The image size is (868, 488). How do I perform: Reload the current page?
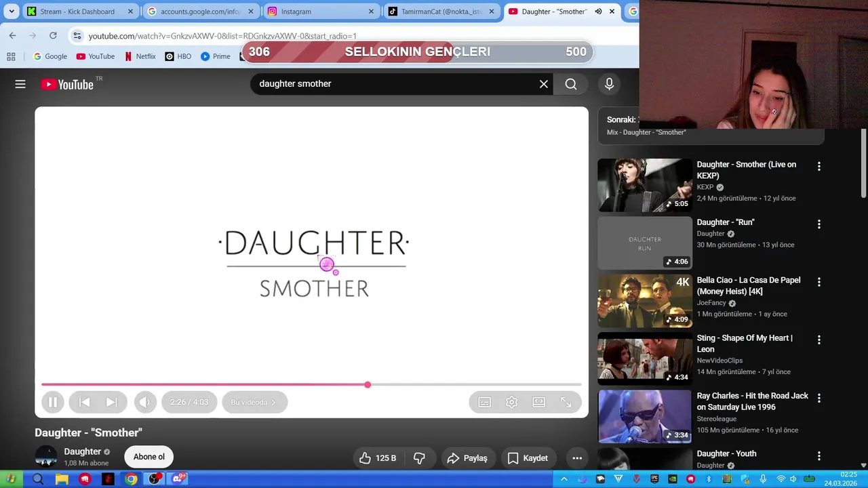53,35
